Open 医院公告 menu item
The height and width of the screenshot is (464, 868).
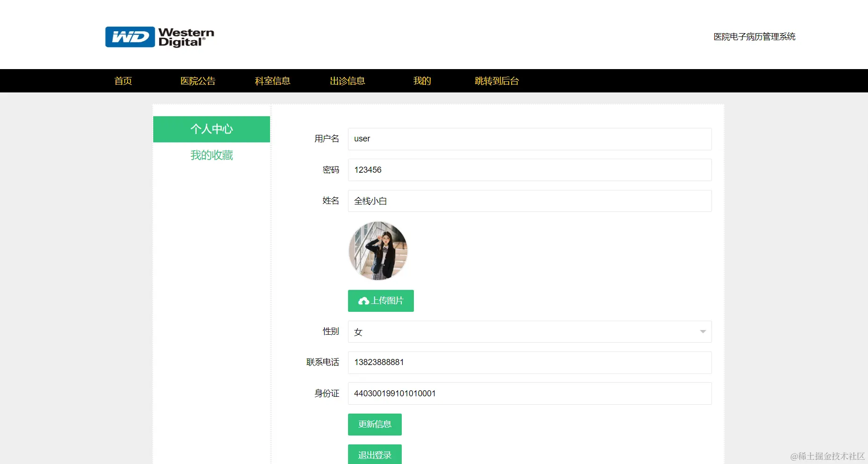[x=198, y=81]
